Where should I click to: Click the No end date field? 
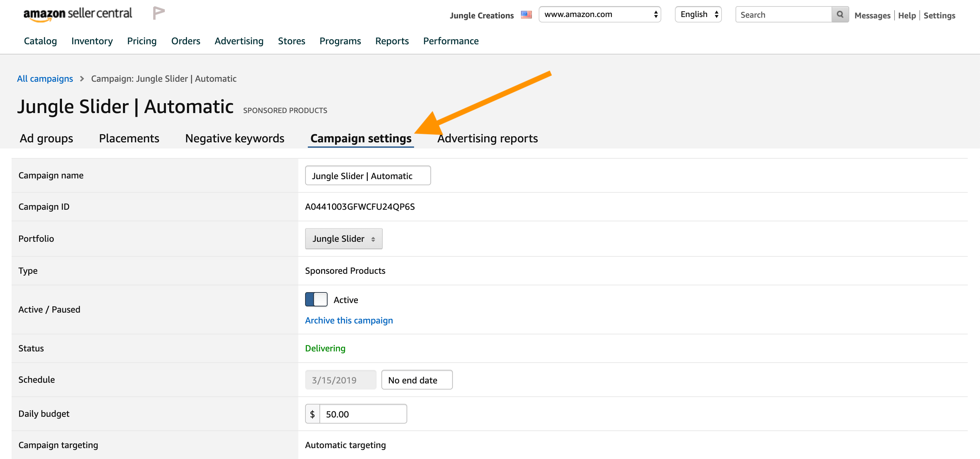tap(416, 380)
